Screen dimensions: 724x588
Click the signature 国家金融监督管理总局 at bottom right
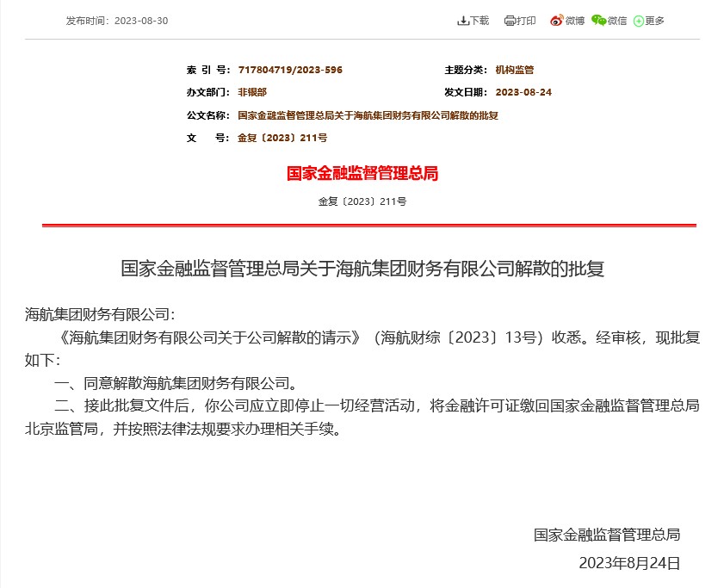pyautogui.click(x=607, y=535)
